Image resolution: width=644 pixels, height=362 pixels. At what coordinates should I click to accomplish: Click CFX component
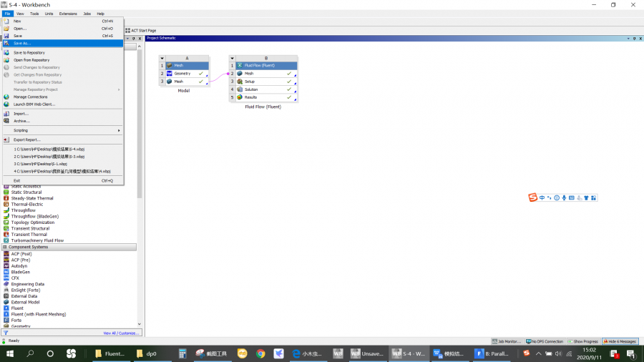pyautogui.click(x=15, y=278)
